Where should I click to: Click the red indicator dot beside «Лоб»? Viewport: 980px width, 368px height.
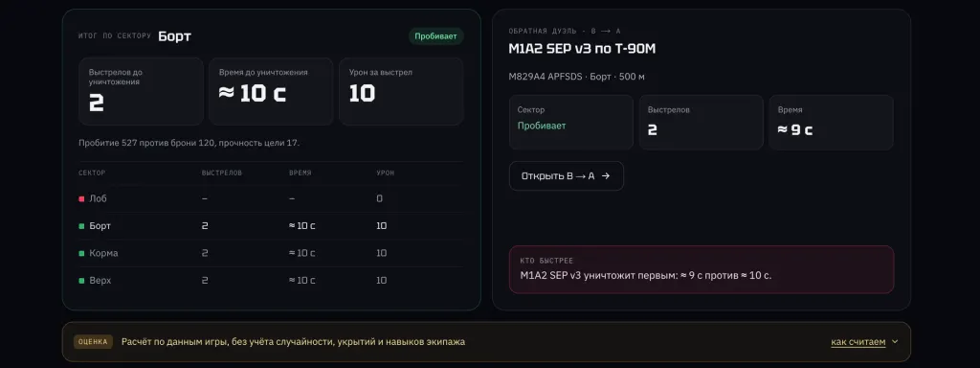[81, 199]
